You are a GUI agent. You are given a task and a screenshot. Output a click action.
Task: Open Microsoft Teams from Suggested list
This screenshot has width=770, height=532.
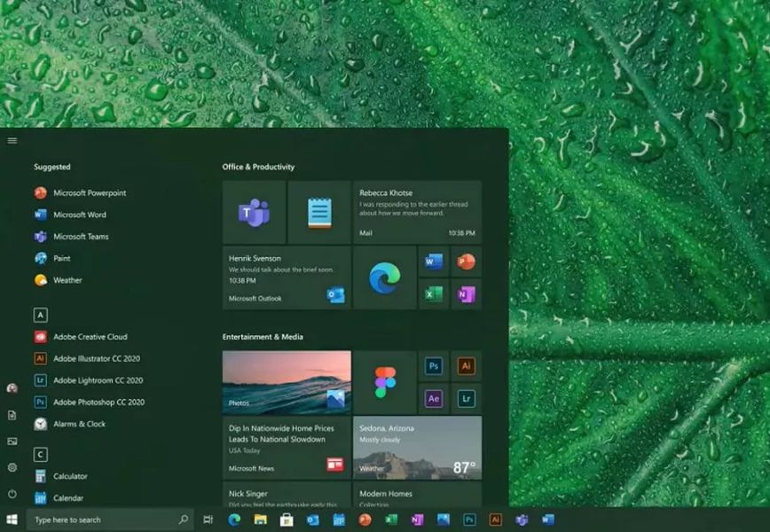[x=71, y=237]
